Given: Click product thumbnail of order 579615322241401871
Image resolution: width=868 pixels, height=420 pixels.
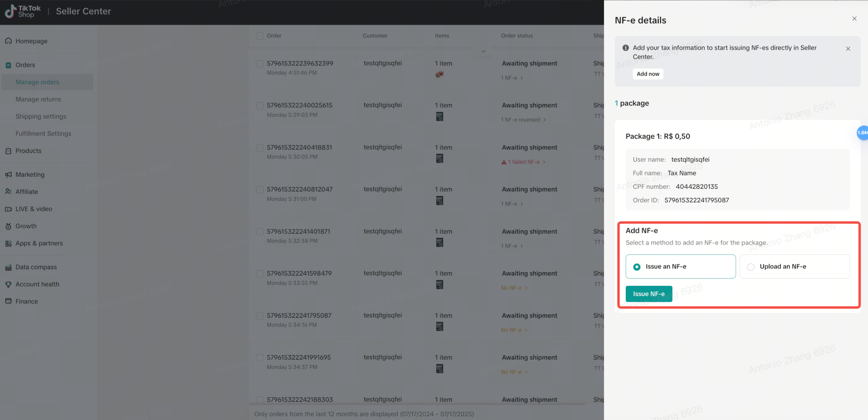Looking at the screenshot, I should [439, 242].
